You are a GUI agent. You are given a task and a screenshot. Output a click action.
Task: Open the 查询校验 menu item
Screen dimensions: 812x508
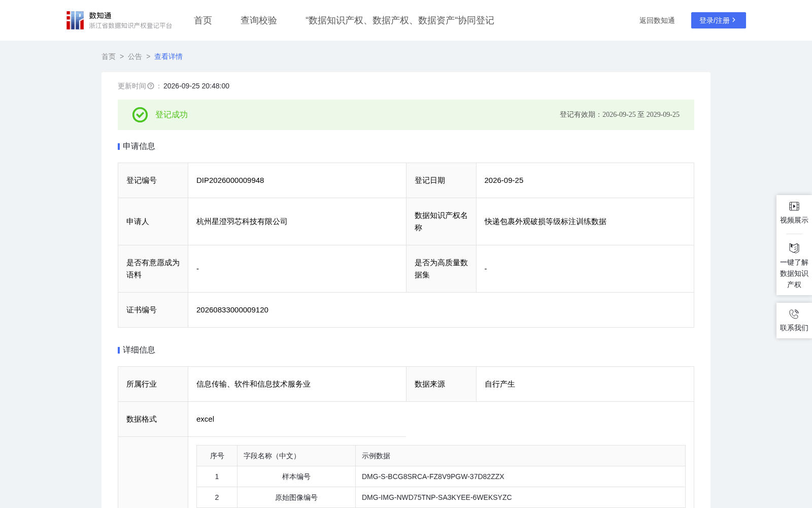point(259,20)
